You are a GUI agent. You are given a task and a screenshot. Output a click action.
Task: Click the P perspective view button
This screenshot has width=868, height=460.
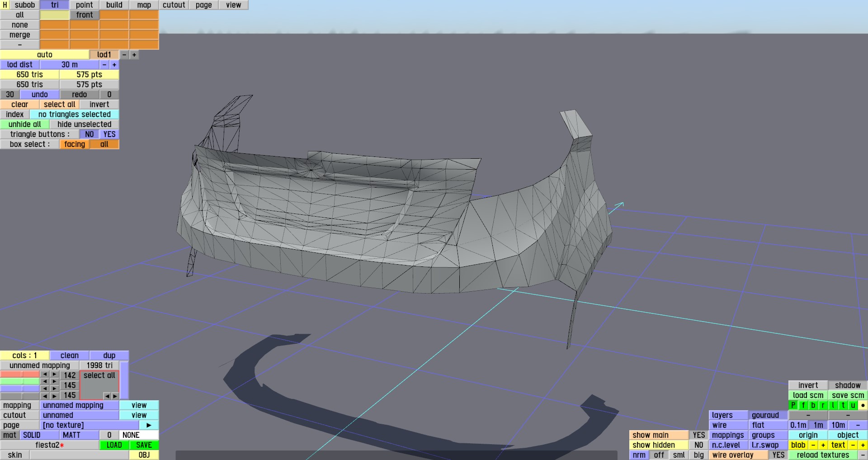(x=793, y=405)
